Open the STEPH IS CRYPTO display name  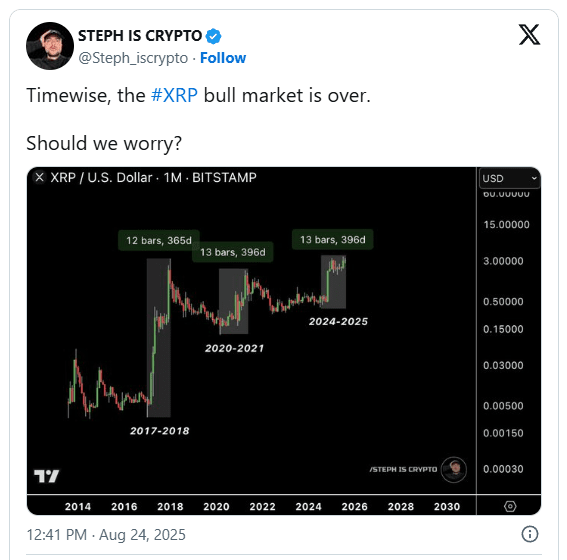coord(140,36)
